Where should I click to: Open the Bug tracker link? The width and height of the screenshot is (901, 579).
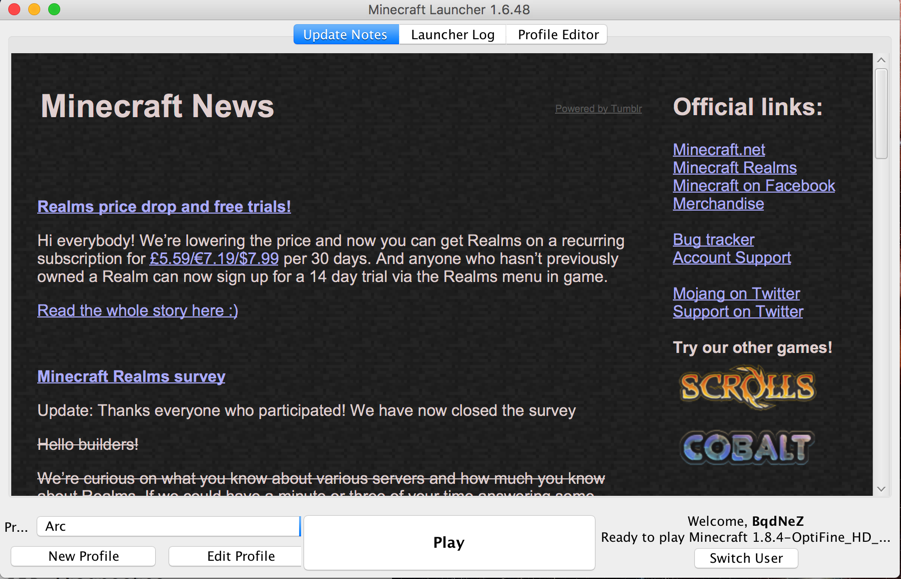pyautogui.click(x=713, y=240)
